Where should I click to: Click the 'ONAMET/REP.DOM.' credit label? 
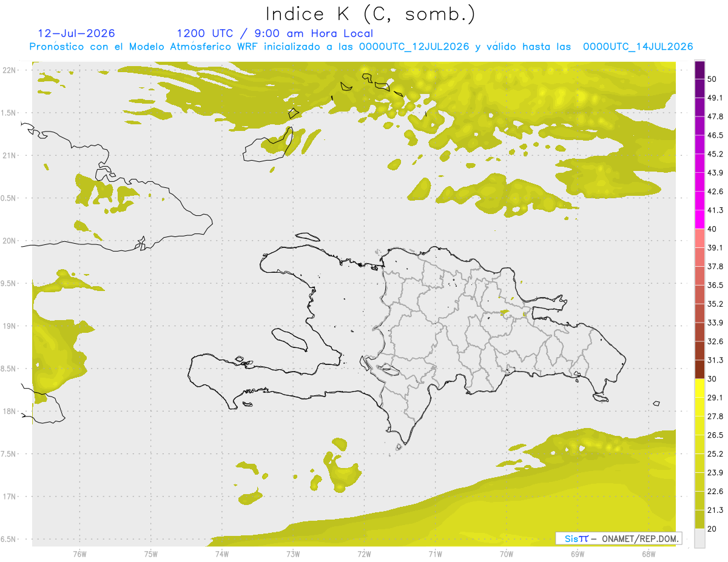(641, 538)
